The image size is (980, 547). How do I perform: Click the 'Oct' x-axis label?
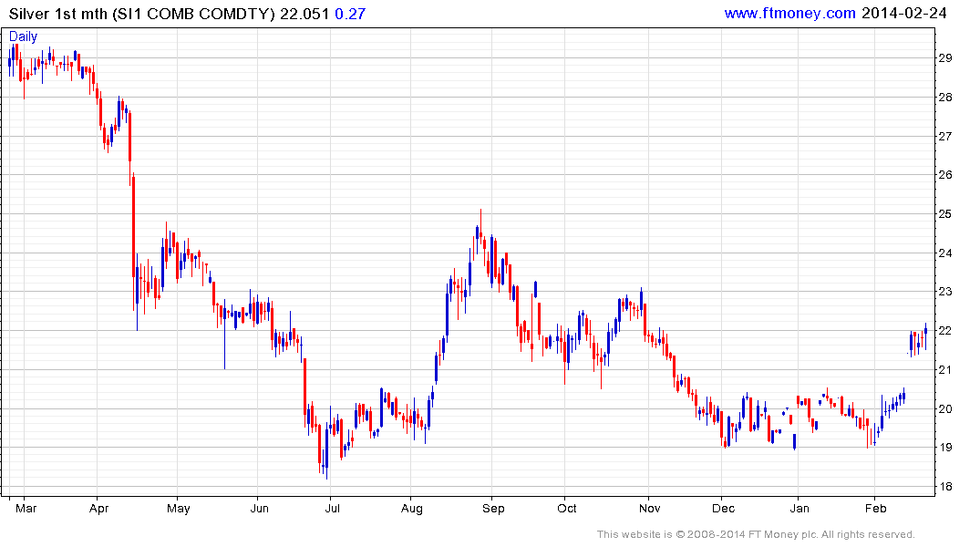tap(567, 508)
